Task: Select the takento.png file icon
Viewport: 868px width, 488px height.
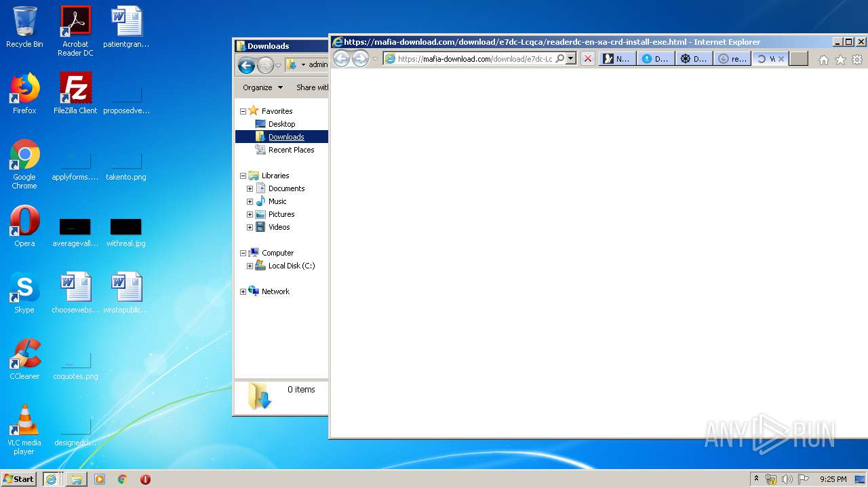Action: [x=126, y=167]
